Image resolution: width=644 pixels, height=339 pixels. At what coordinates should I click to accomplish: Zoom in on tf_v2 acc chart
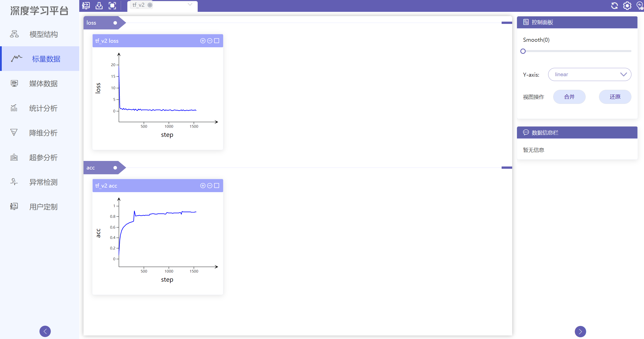click(203, 186)
